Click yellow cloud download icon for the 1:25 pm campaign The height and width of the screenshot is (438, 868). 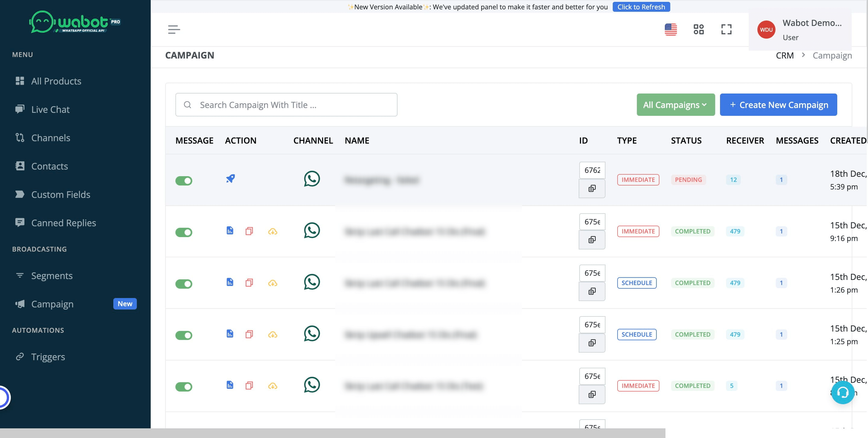tap(272, 335)
